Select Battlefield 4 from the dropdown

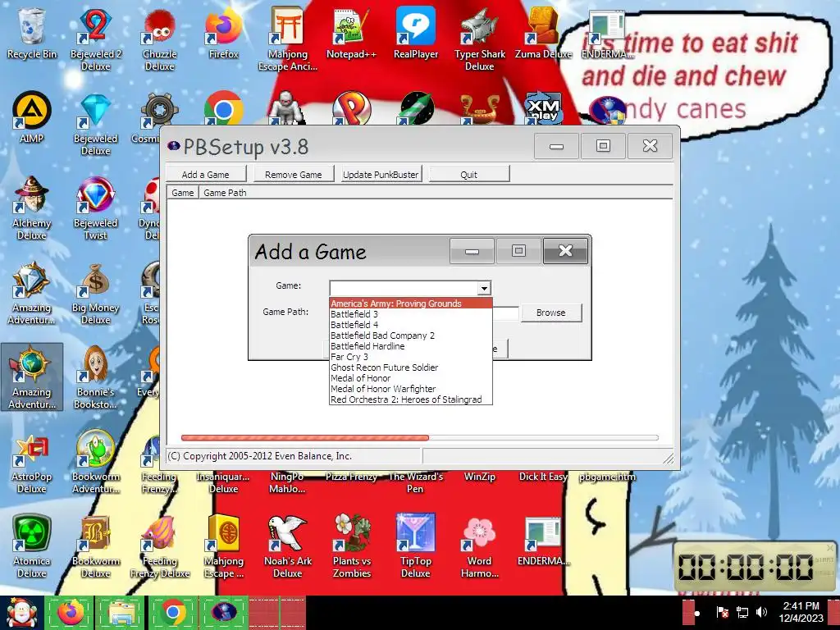(x=411, y=325)
